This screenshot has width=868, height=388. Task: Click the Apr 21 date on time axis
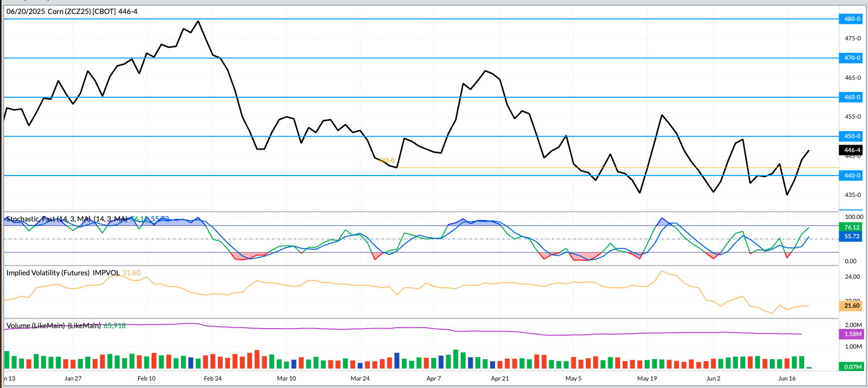point(500,379)
